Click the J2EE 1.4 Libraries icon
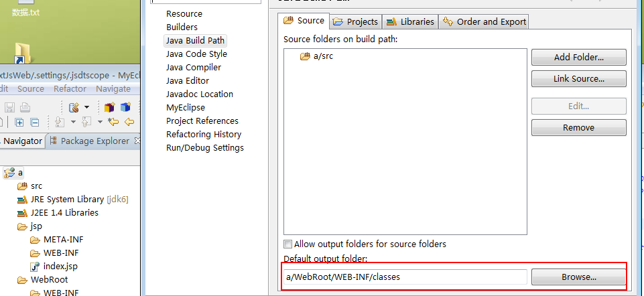644x296 pixels. [22, 213]
